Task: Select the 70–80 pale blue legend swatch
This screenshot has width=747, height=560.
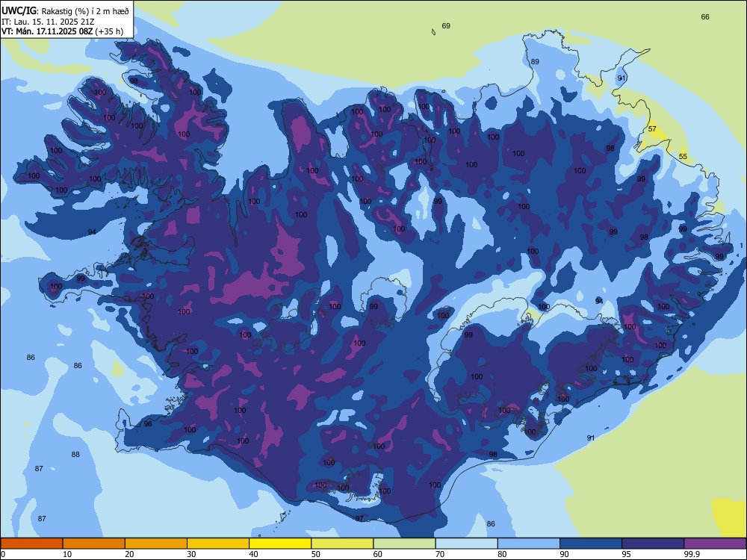Action: (466, 544)
